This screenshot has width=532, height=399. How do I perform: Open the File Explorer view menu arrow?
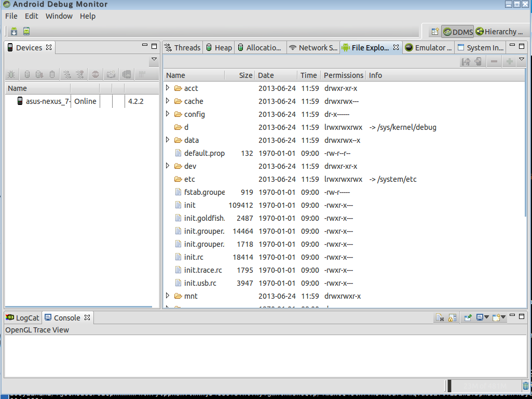point(522,59)
